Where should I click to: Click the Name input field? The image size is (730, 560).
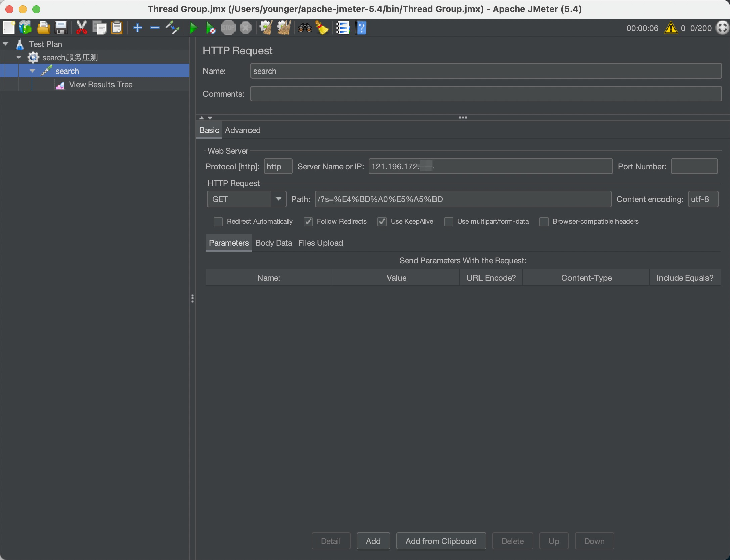[486, 71]
